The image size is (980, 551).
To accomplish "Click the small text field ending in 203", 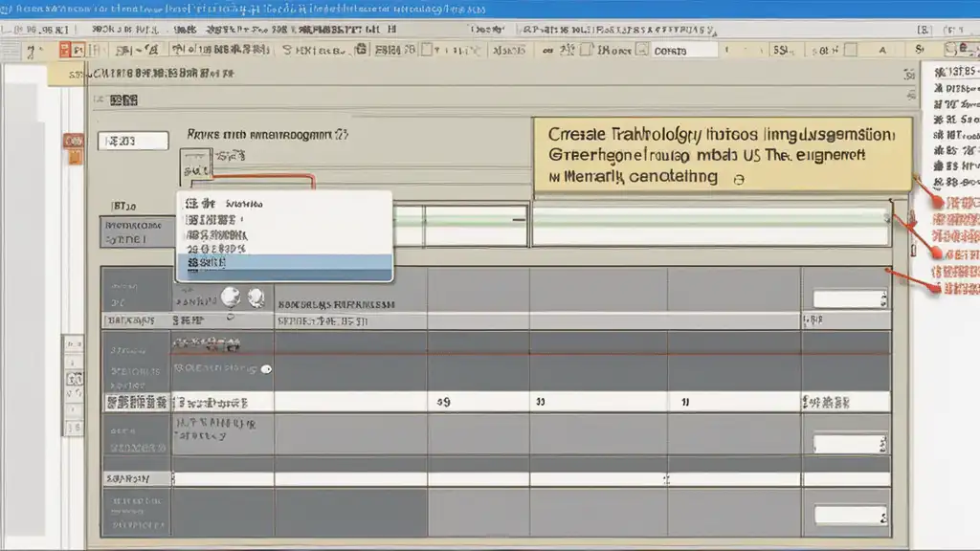I will (133, 142).
